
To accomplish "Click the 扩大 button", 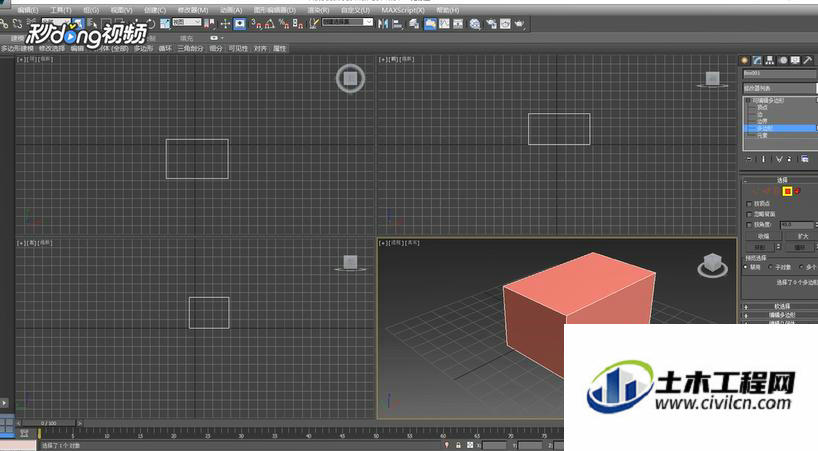I will (x=802, y=237).
